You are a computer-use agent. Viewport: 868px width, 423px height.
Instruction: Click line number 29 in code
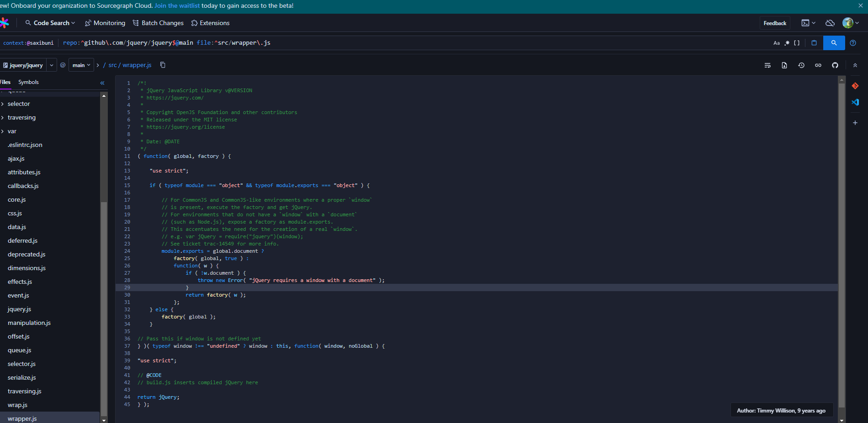pyautogui.click(x=127, y=287)
